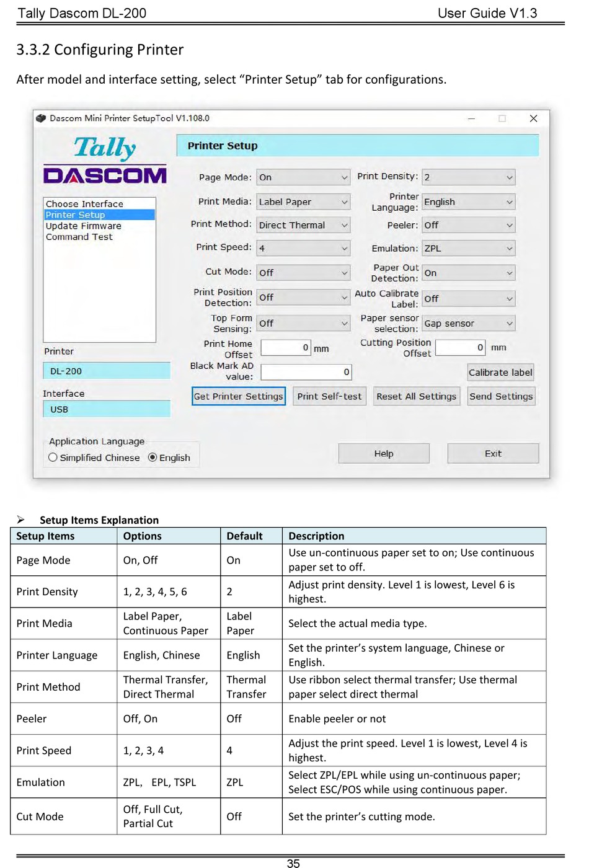Select Command Test in the list
The image size is (589, 868).
click(99, 237)
